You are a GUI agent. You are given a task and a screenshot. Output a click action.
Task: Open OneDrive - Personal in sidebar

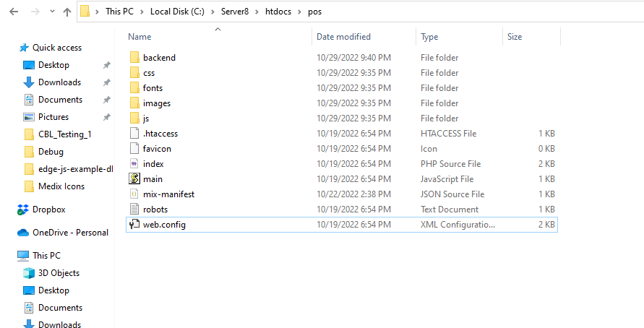click(70, 233)
